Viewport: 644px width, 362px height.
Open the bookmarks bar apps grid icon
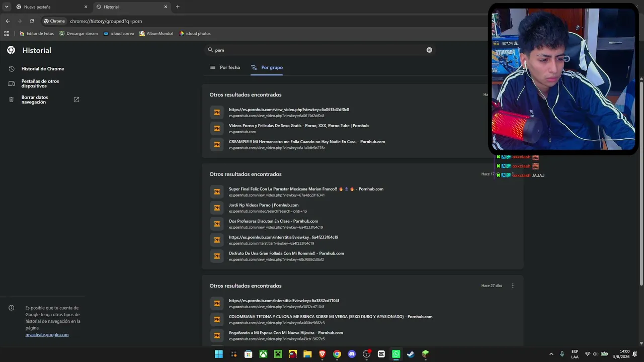pos(7,34)
